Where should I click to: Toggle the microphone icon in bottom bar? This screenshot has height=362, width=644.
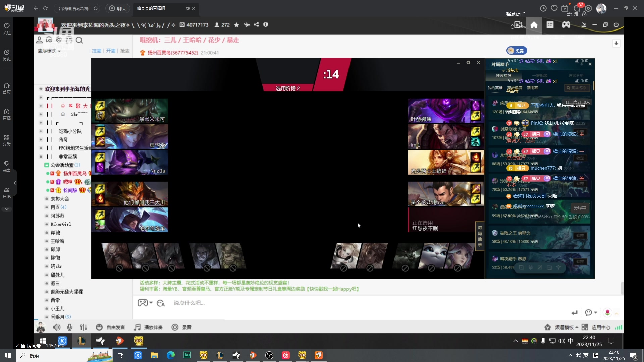pyautogui.click(x=69, y=327)
